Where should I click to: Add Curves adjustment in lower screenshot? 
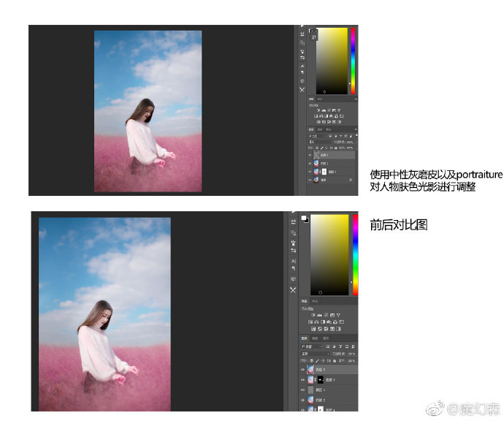tap(326, 315)
